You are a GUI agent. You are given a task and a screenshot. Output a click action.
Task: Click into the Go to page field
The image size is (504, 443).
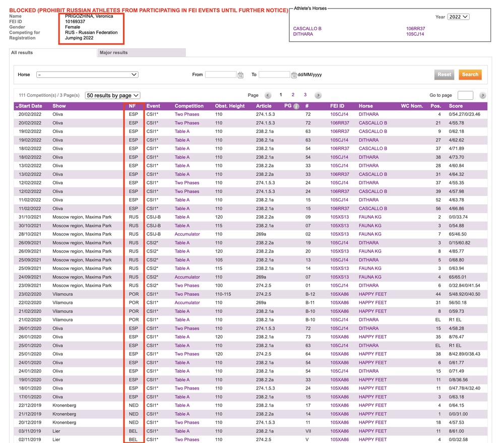tap(465, 95)
